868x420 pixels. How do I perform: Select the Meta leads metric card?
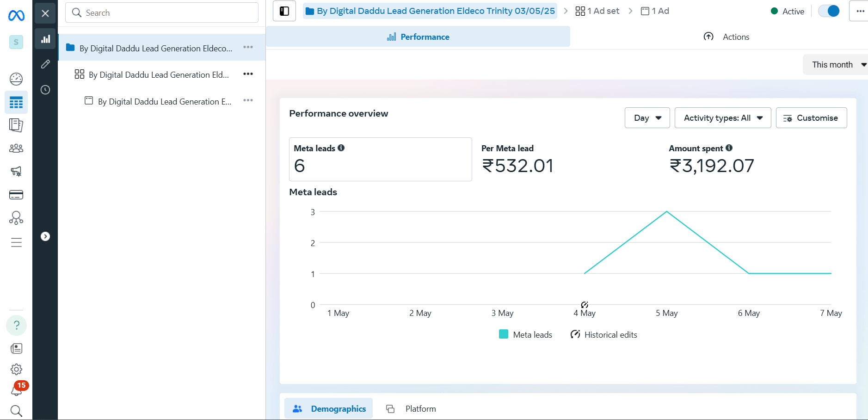point(381,159)
